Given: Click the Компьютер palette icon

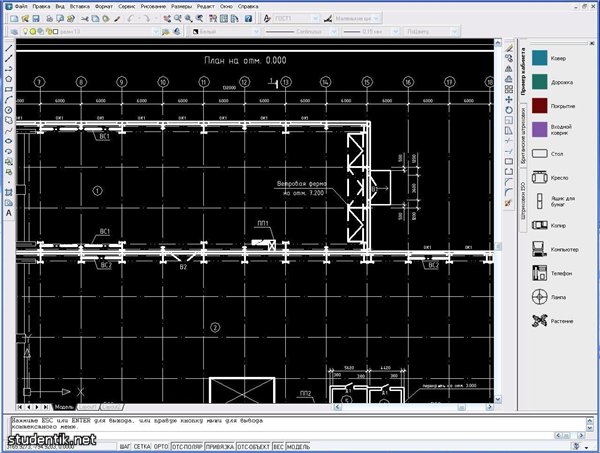Looking at the screenshot, I should [539, 249].
